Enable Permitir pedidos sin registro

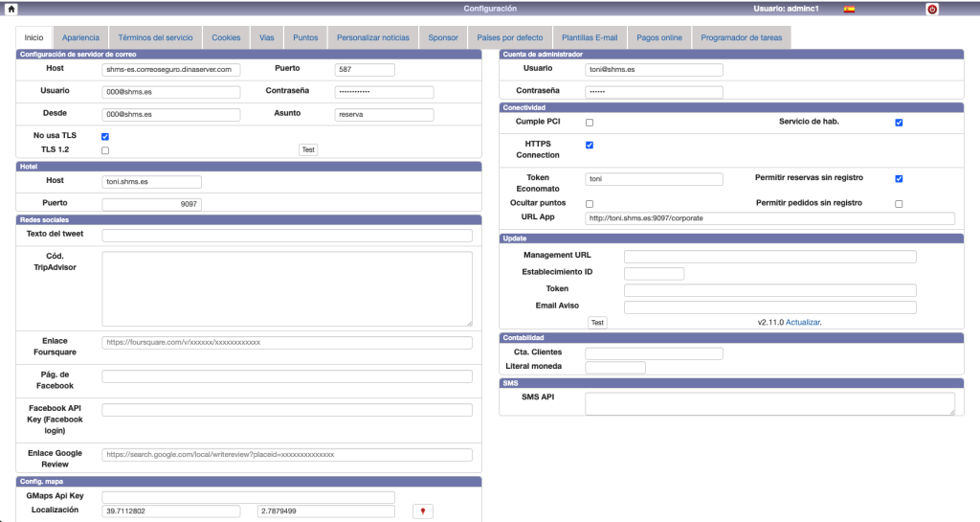[x=898, y=204]
